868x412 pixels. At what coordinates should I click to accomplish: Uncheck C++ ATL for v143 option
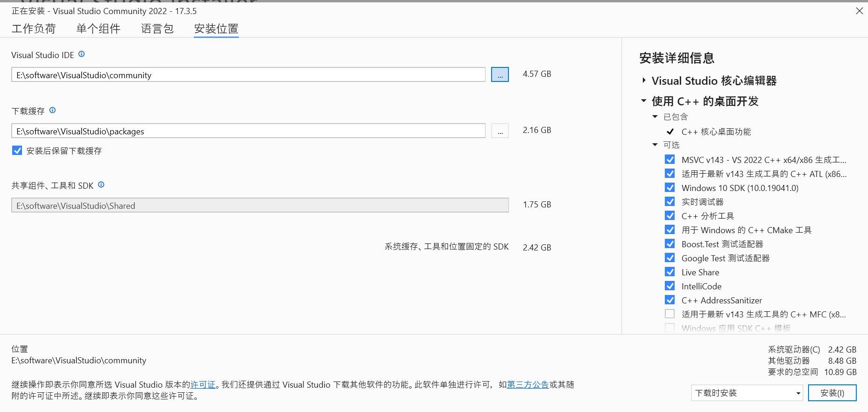pos(670,174)
